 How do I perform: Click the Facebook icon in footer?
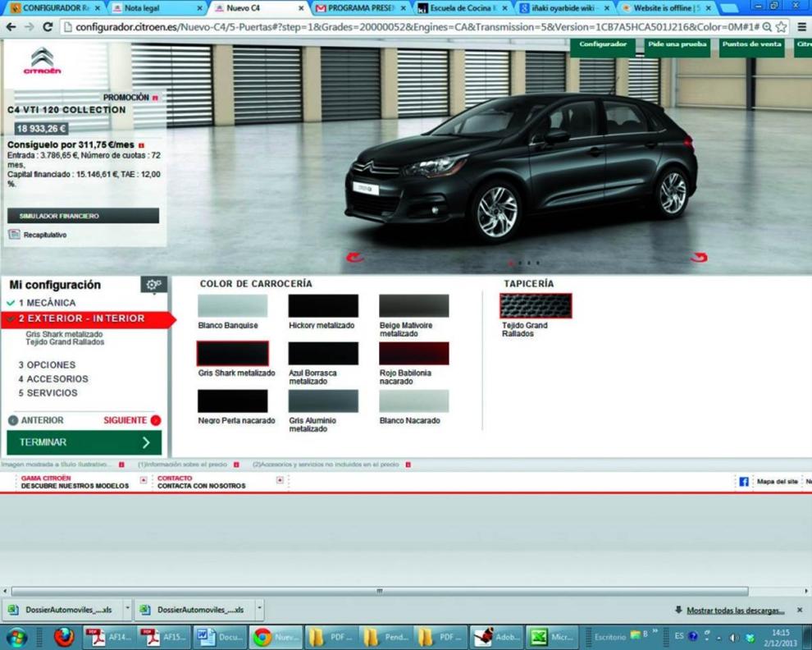[x=744, y=482]
